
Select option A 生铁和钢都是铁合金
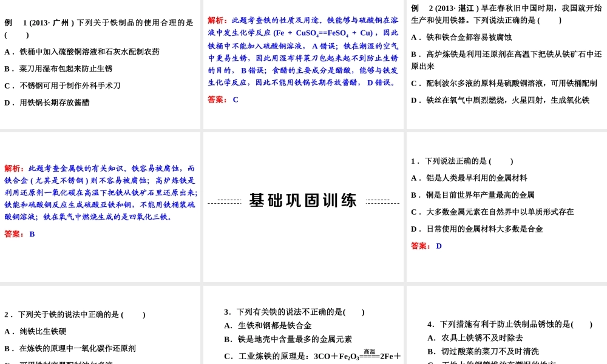click(268, 326)
